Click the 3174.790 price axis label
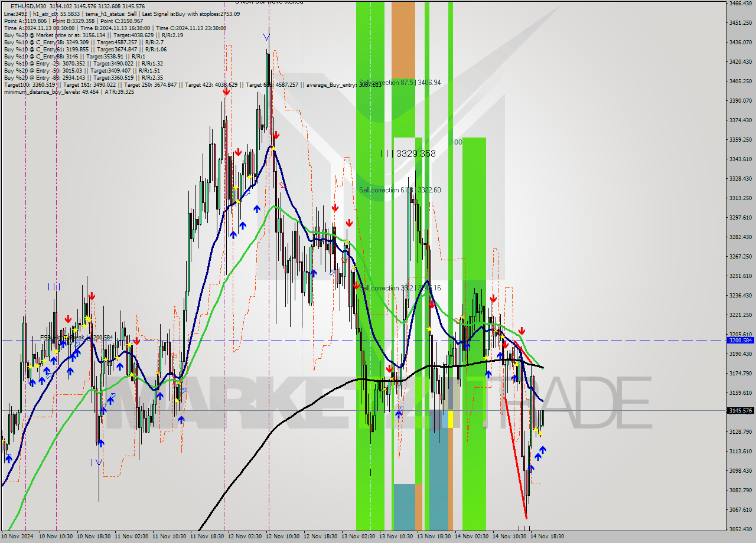The image size is (756, 543). [740, 373]
